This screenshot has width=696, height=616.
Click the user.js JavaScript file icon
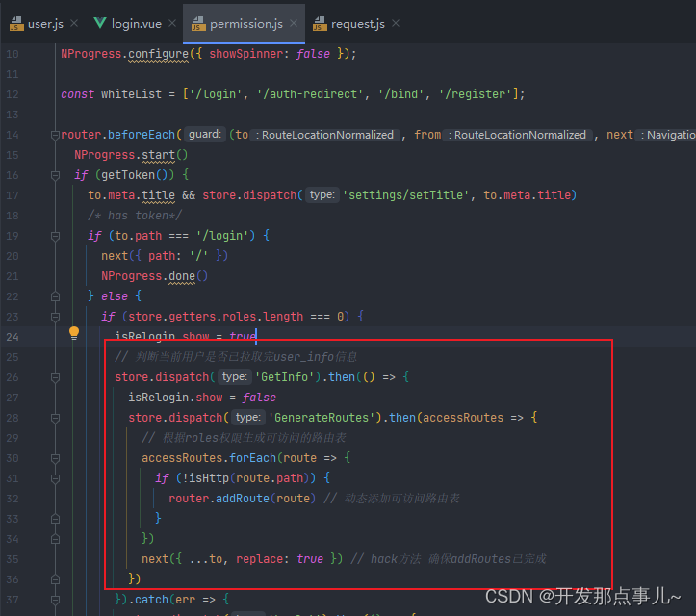[16, 24]
